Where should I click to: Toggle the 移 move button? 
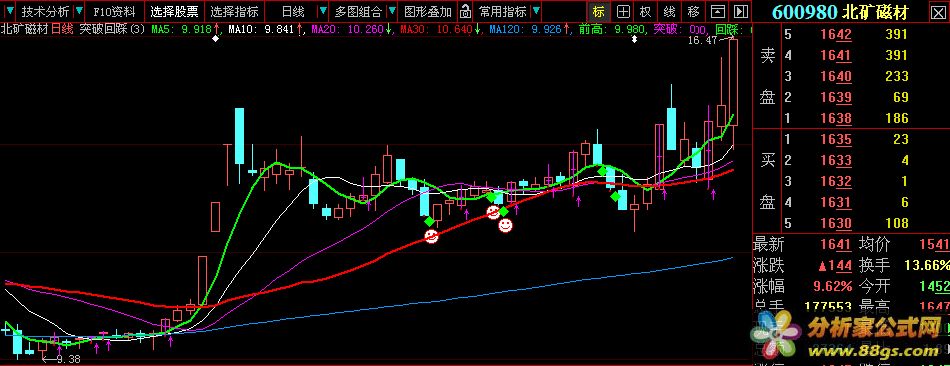point(693,11)
